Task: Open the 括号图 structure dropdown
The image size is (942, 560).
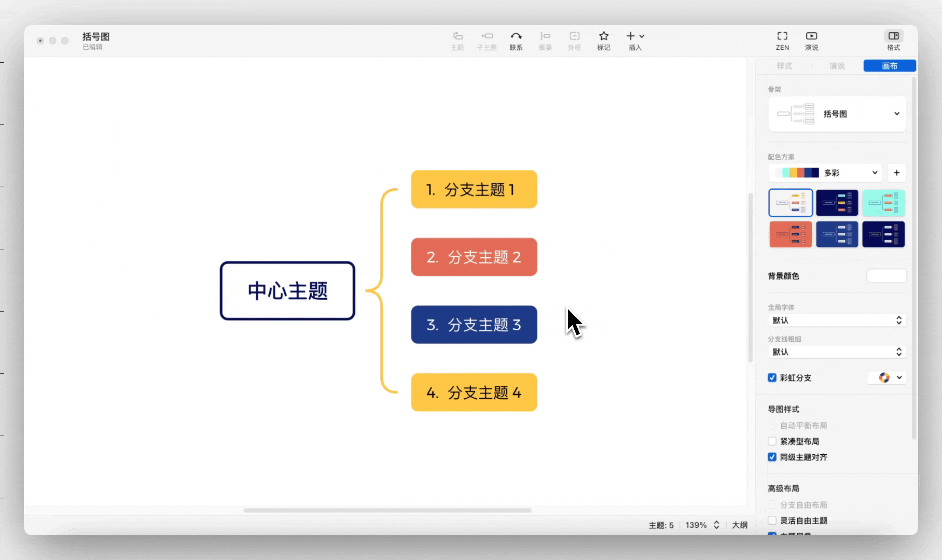Action: point(896,114)
